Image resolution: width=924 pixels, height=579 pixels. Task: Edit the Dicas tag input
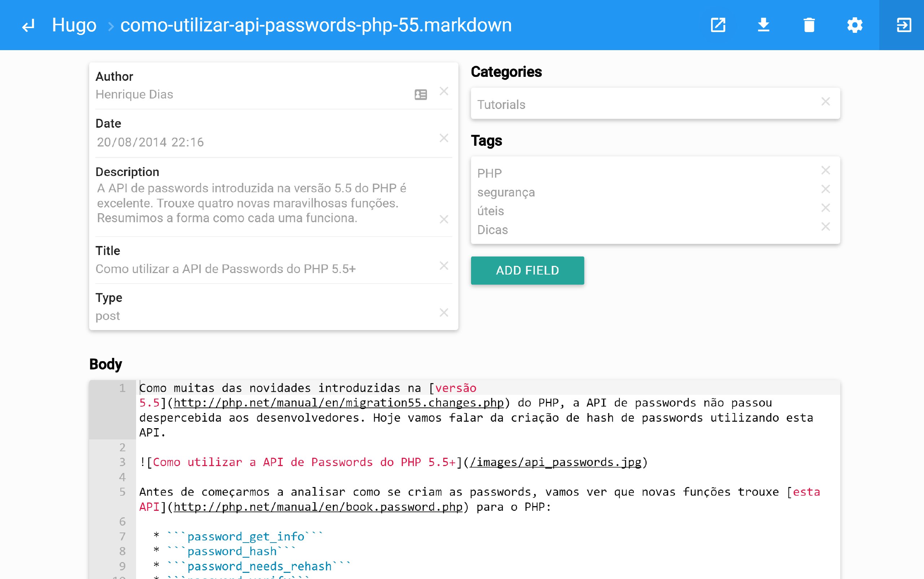click(645, 230)
